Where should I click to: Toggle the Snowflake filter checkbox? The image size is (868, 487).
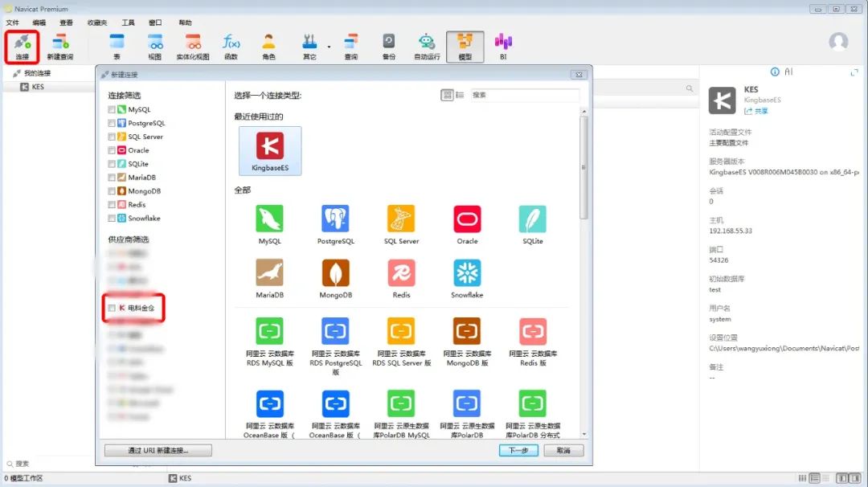pos(112,218)
